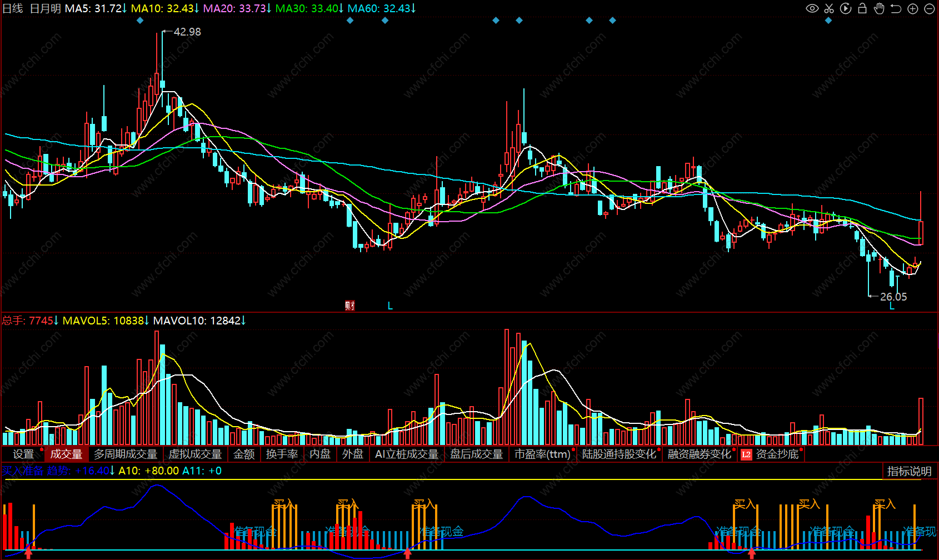Click the 趋势: +16.40 value
This screenshot has height=560, width=939.
coord(81,471)
